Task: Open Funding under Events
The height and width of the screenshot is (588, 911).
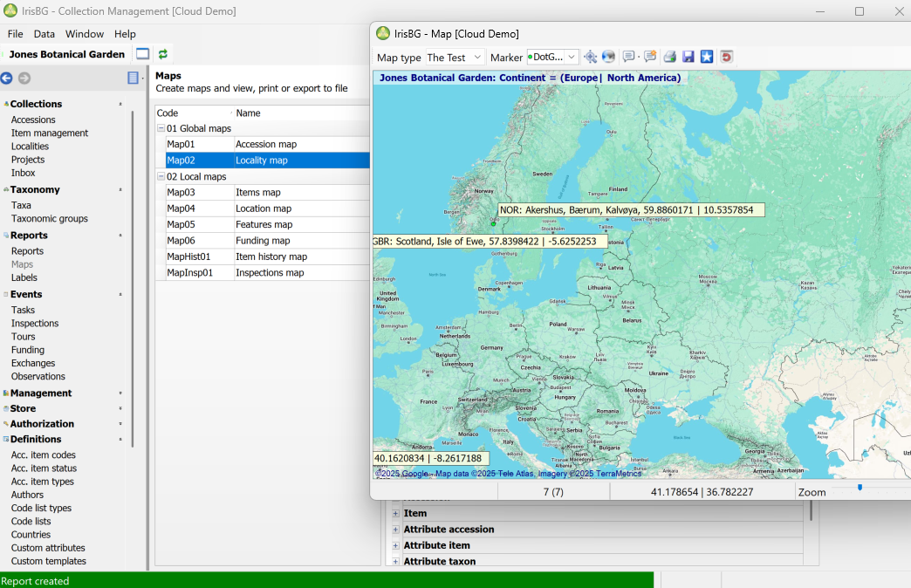Action: pos(28,350)
